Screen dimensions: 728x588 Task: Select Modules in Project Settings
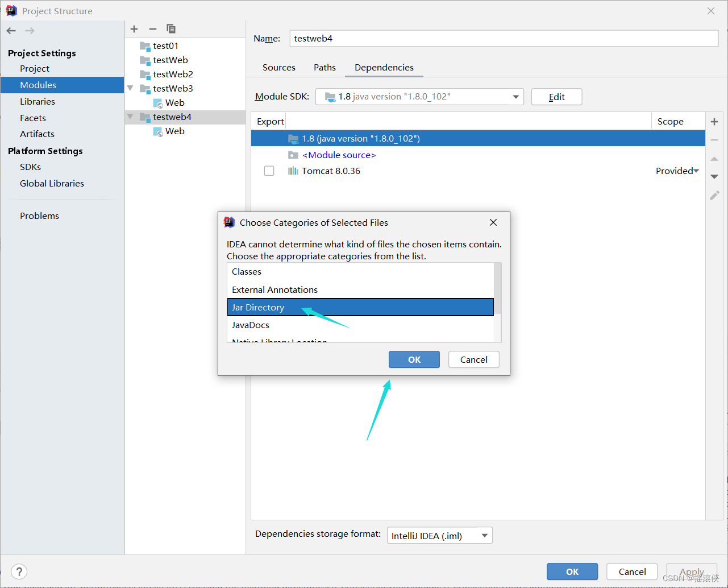click(x=62, y=85)
